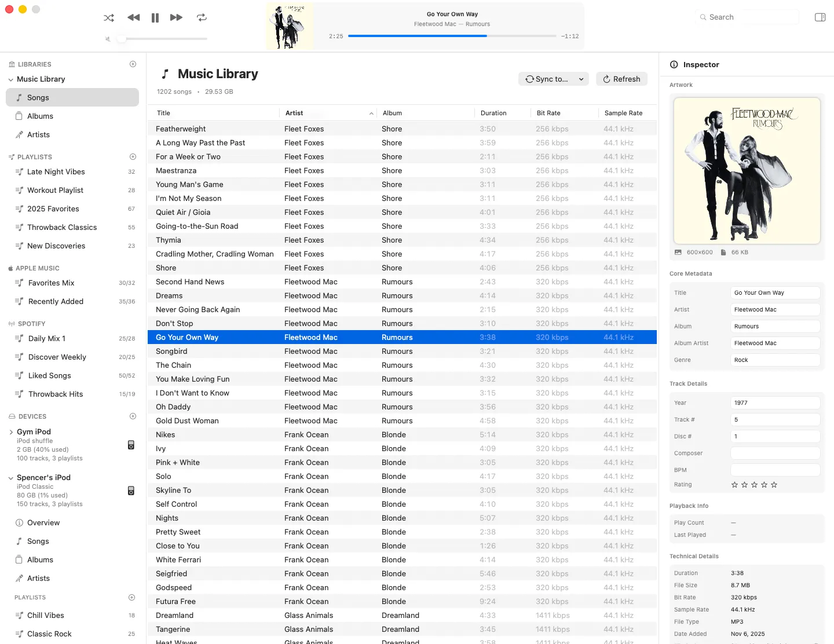Select Songs under Music Library

72,97
